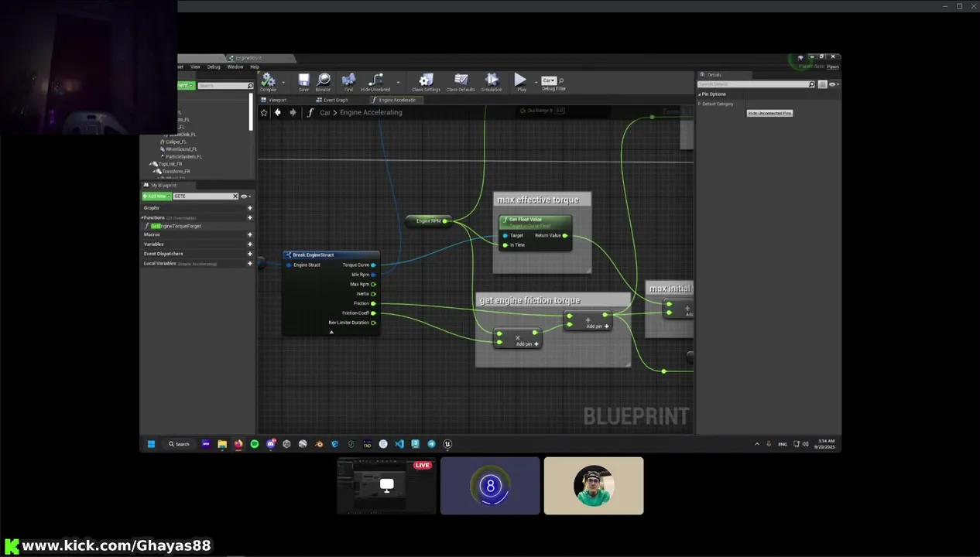Collapse the TopLink_FR tree node
980x557 pixels.
(x=151, y=164)
